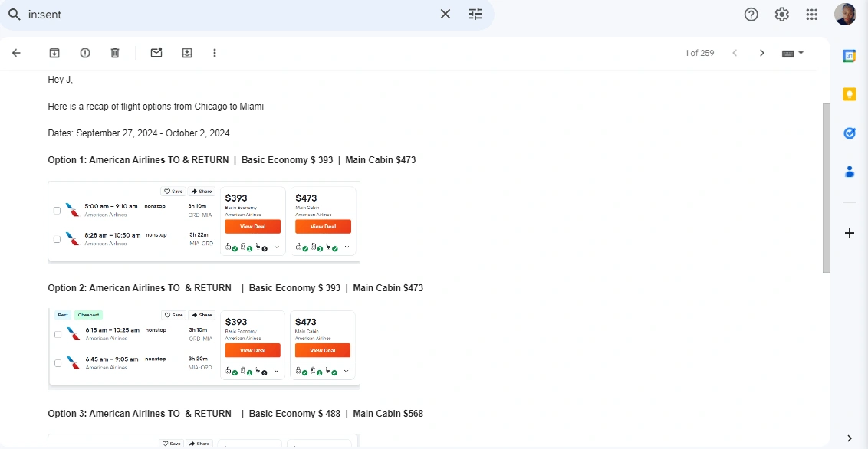This screenshot has height=449, width=868.
Task: Open Google Calendar side panel
Action: coord(849,56)
